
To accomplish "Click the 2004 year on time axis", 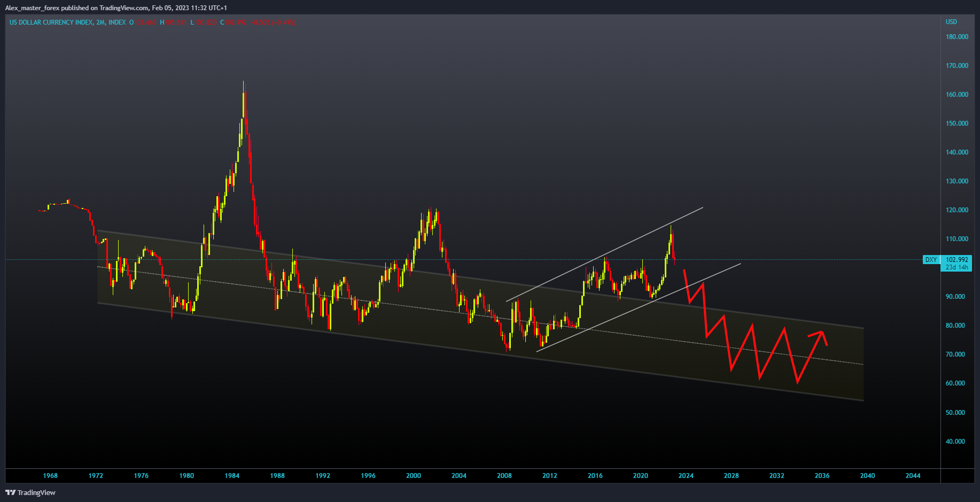I will (459, 476).
